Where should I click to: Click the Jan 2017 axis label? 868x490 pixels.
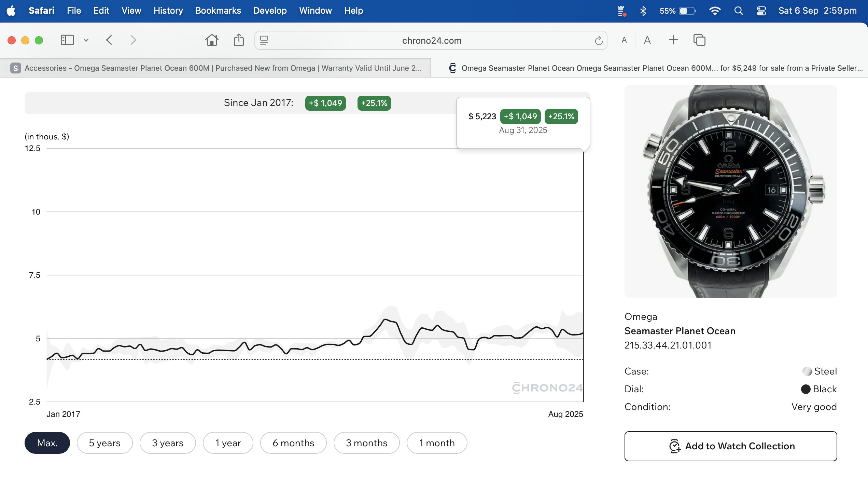tap(63, 414)
